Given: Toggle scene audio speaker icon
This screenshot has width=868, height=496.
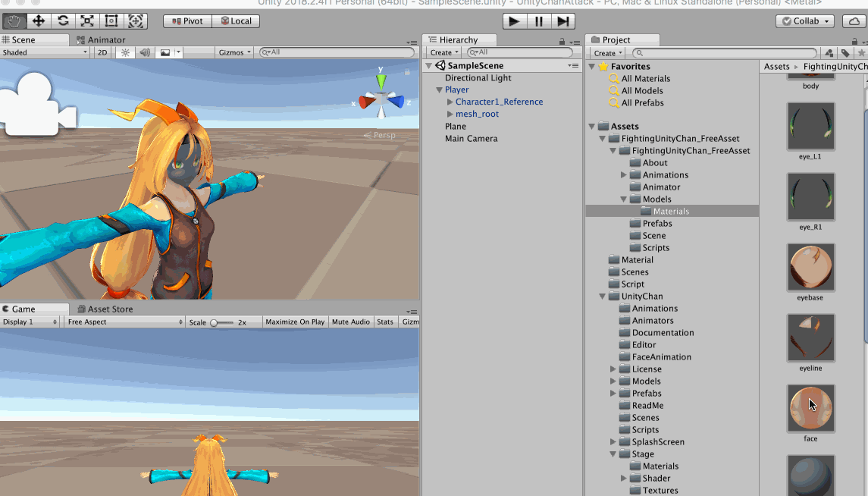Looking at the screenshot, I should 144,53.
